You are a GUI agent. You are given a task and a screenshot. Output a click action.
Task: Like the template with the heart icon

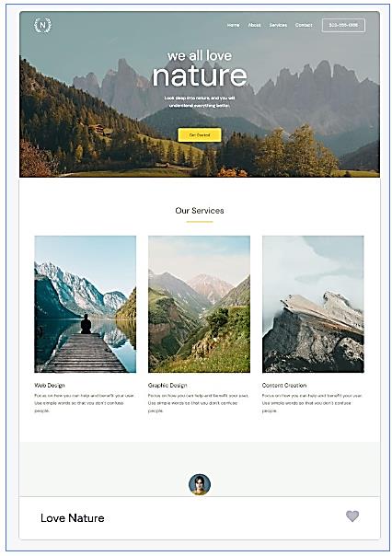coord(352,515)
